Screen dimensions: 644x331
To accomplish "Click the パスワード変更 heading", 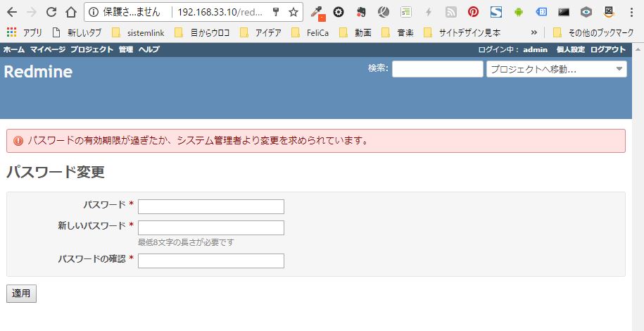I will tap(56, 173).
